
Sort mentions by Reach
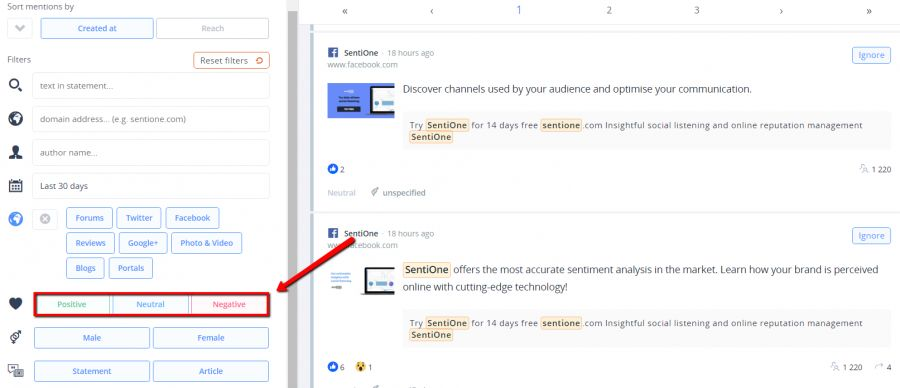tap(212, 28)
